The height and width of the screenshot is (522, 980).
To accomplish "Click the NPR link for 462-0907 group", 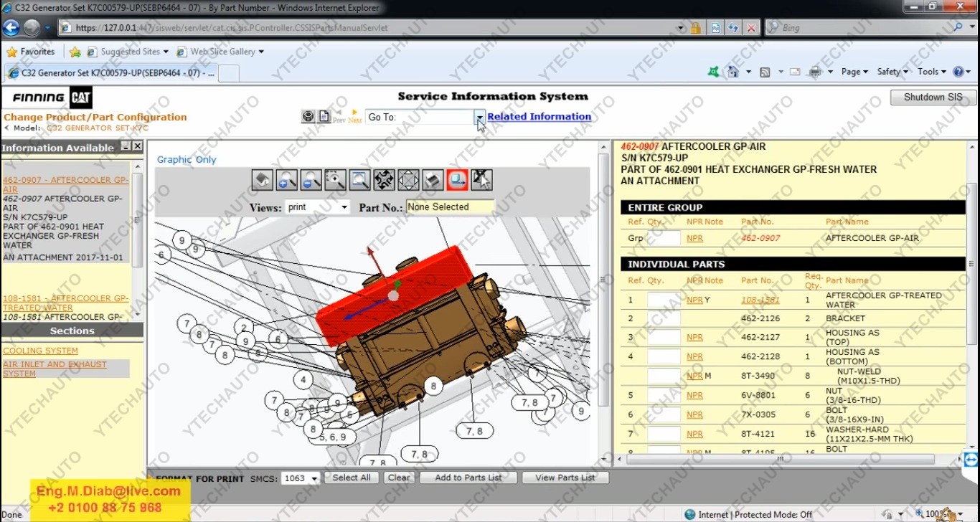I will 694,238.
